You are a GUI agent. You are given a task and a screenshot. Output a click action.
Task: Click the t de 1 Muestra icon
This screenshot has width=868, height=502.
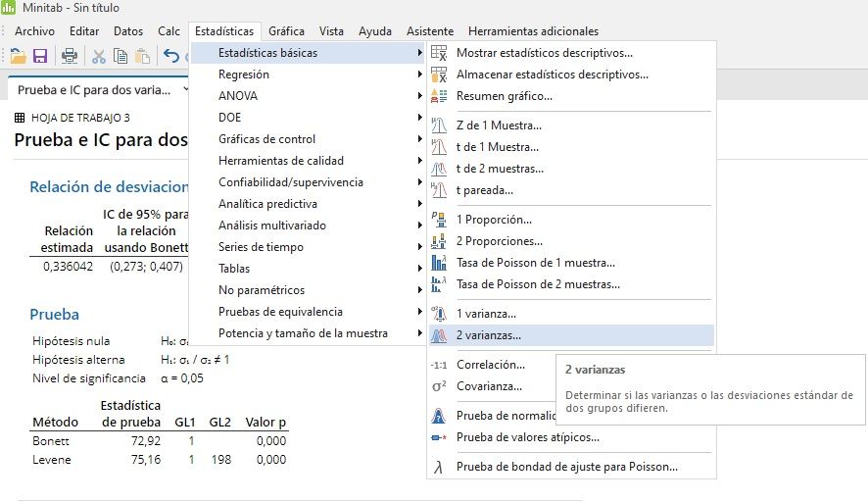(x=439, y=147)
